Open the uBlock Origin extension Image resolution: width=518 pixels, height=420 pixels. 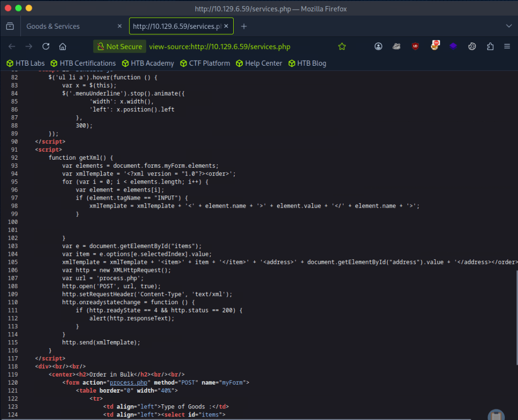click(x=415, y=46)
